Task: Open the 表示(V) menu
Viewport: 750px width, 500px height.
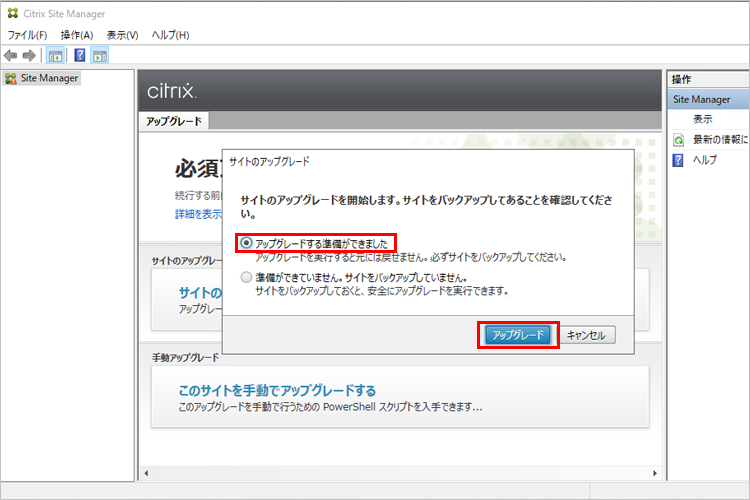Action: 122,35
